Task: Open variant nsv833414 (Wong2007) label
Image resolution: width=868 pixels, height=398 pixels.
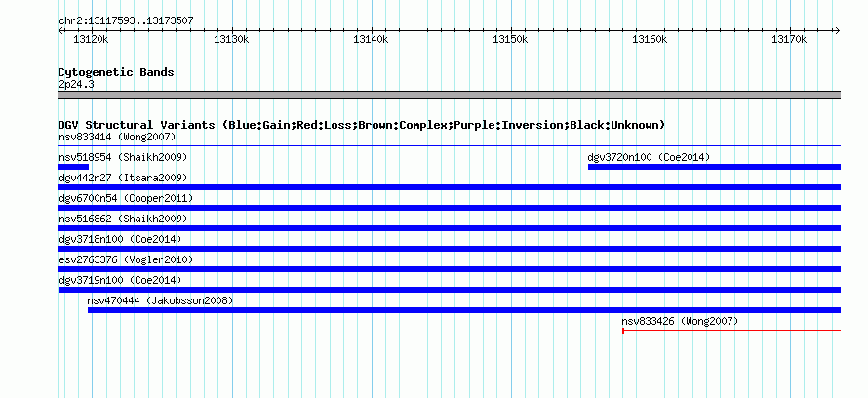Action: click(x=117, y=137)
